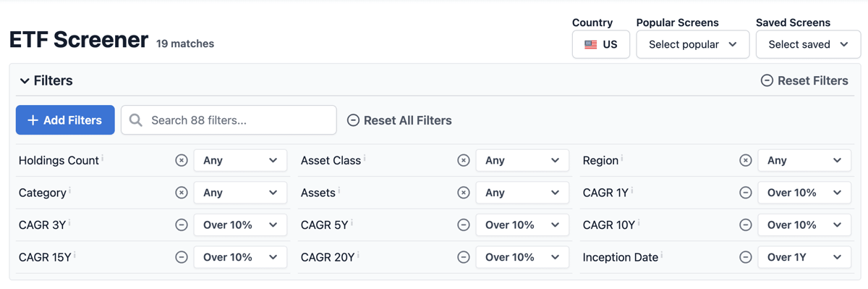Reset Inception Date filter via minus icon

[746, 257]
